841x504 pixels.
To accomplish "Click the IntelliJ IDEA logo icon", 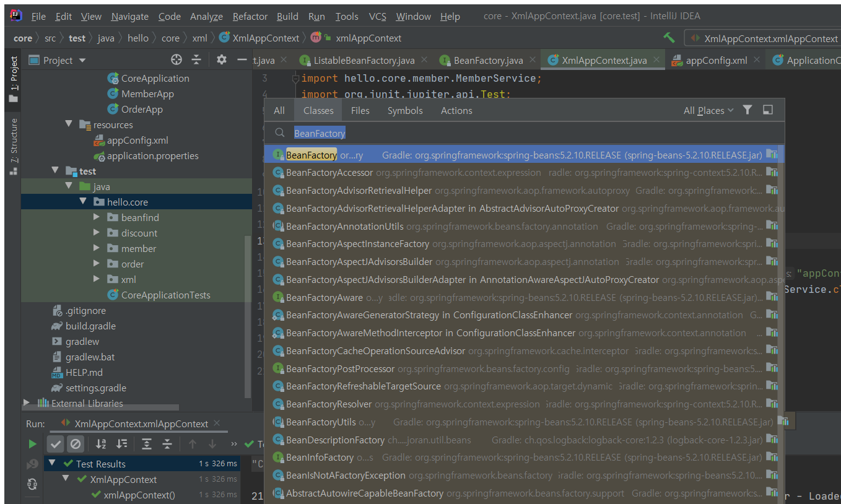I will (16, 16).
